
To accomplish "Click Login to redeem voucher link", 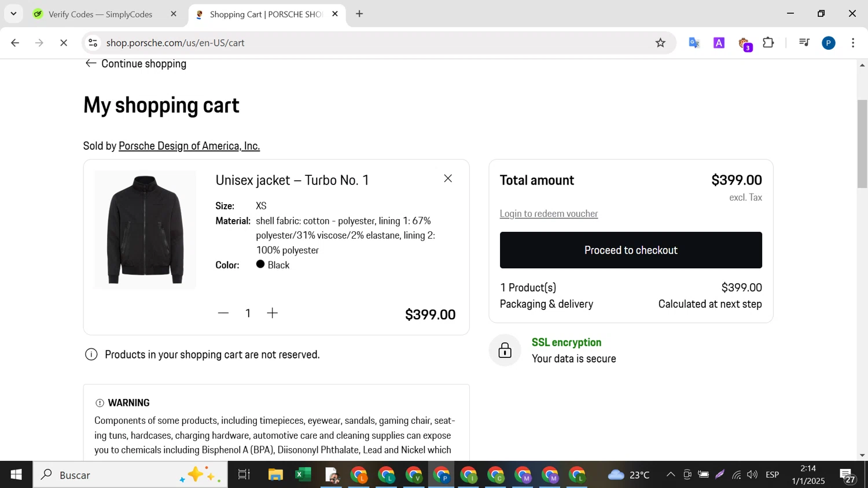I will click(x=549, y=213).
